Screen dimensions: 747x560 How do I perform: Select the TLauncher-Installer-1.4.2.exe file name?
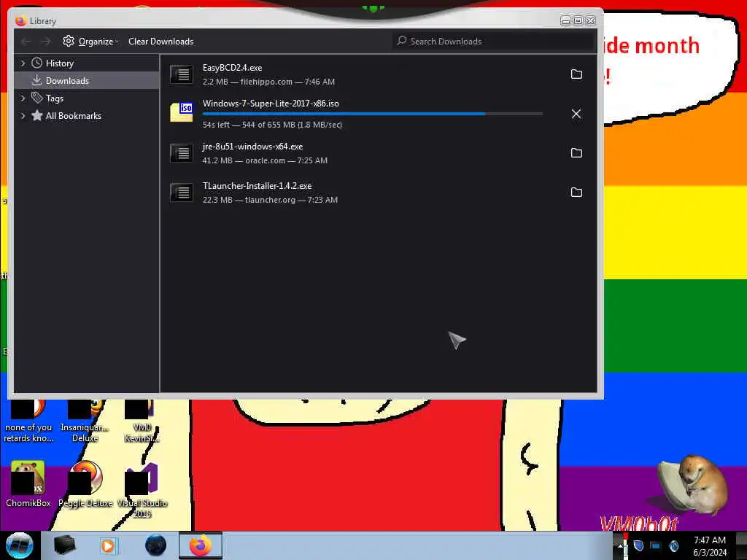tap(257, 186)
